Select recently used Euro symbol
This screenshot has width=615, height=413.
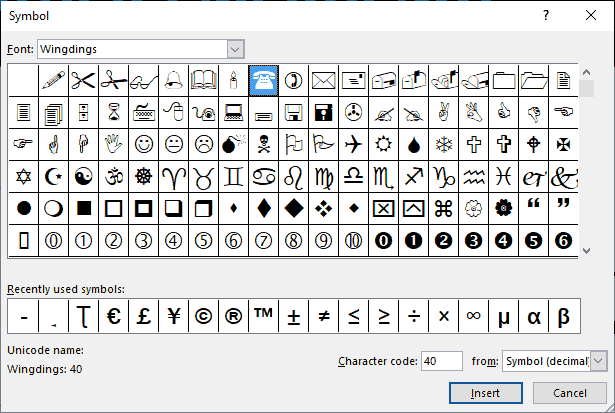(113, 316)
